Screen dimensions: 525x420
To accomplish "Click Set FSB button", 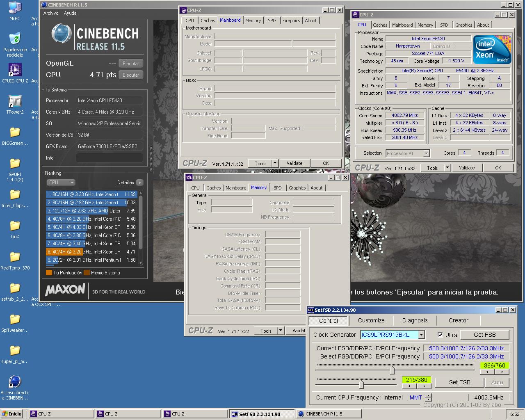I will click(460, 382).
